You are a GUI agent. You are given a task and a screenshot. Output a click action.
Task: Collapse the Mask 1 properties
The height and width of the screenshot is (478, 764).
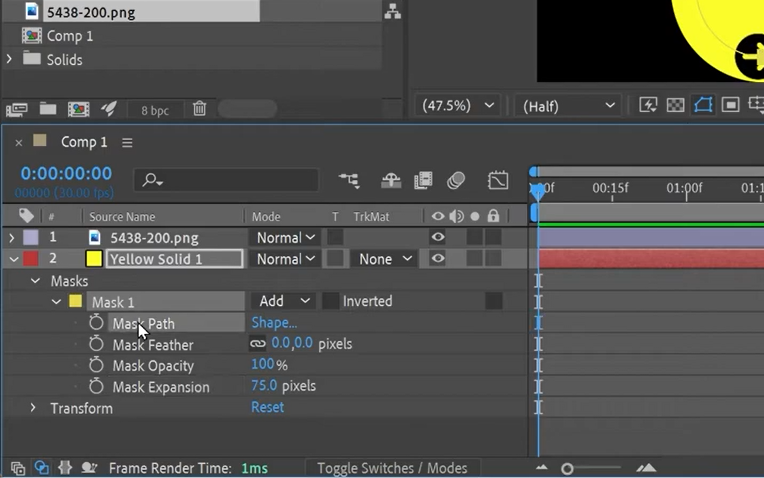[x=56, y=302]
